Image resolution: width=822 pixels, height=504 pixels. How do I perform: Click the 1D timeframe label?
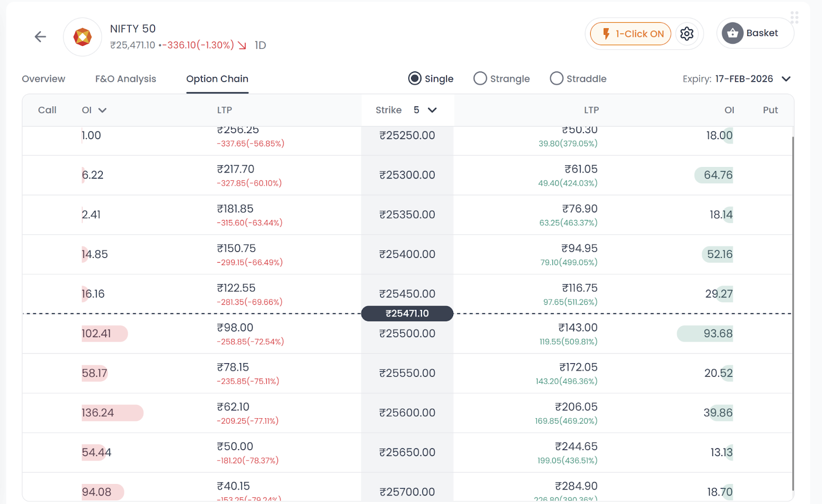[x=260, y=45]
